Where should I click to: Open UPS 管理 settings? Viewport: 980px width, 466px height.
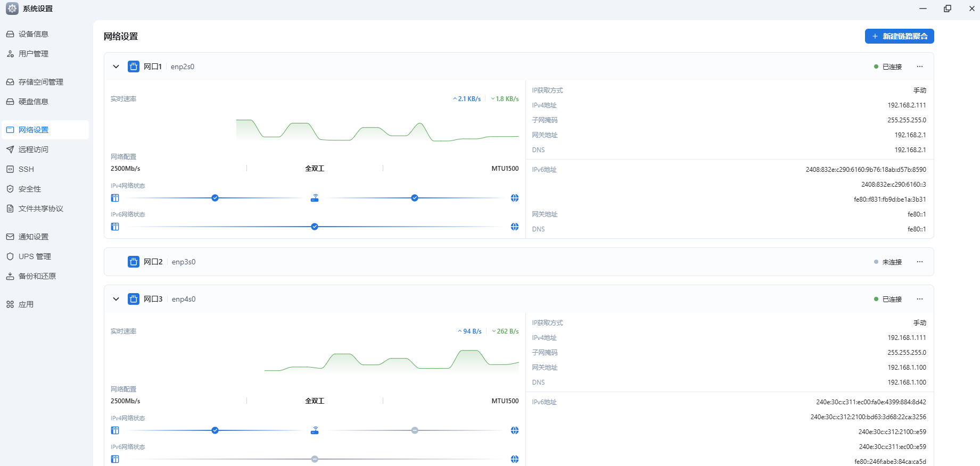pyautogui.click(x=35, y=256)
